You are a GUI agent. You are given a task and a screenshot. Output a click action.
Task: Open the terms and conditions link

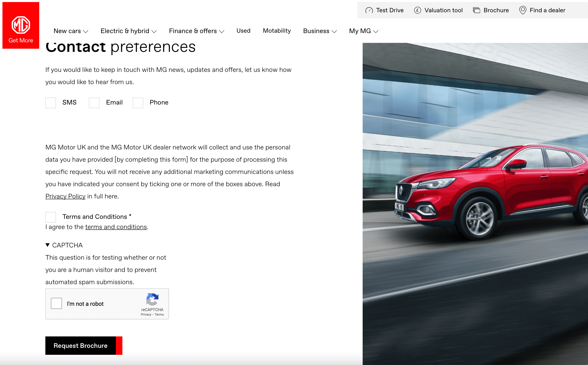116,227
